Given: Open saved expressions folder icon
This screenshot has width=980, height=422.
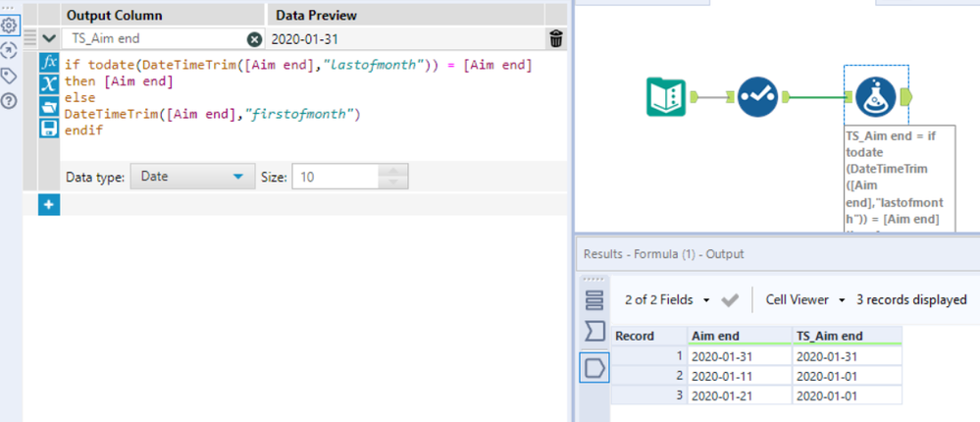Looking at the screenshot, I should [x=49, y=107].
